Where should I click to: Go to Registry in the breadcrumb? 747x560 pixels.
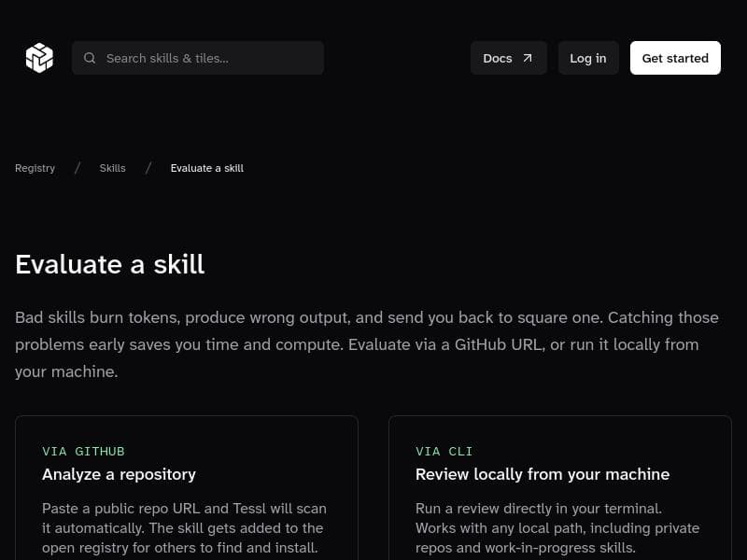click(35, 168)
